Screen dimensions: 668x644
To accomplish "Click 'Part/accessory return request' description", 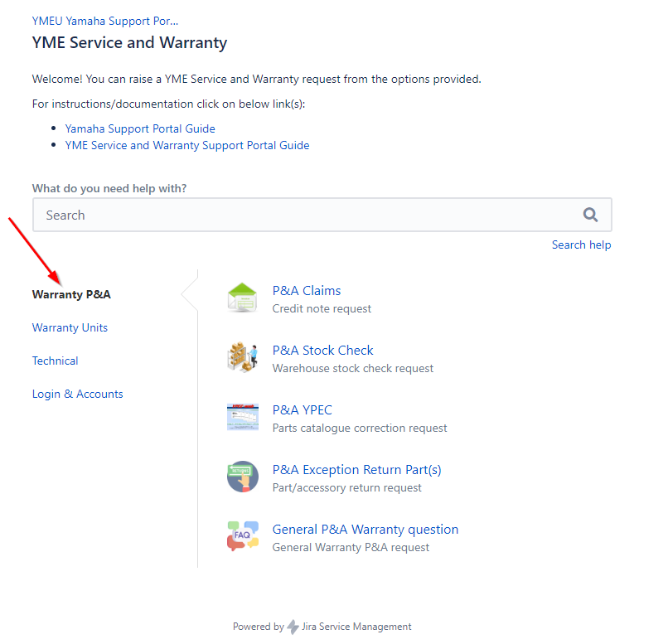I will [347, 487].
